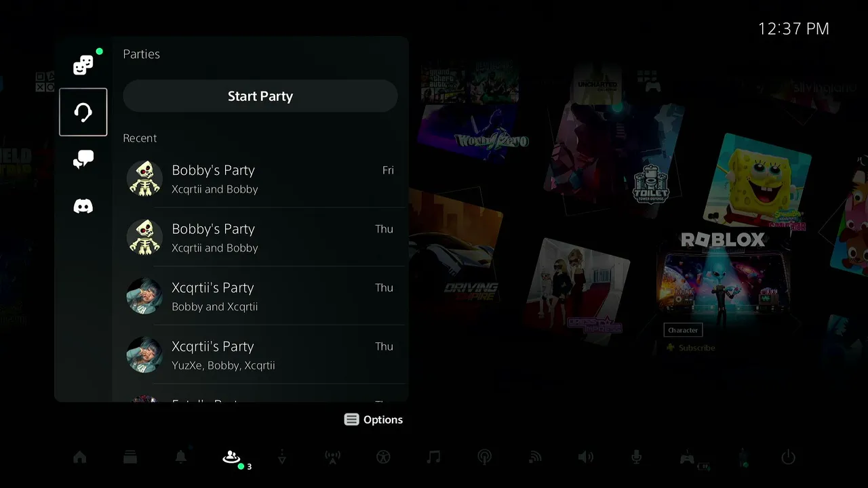Toggle the Mic icon in bottom bar

tap(636, 457)
